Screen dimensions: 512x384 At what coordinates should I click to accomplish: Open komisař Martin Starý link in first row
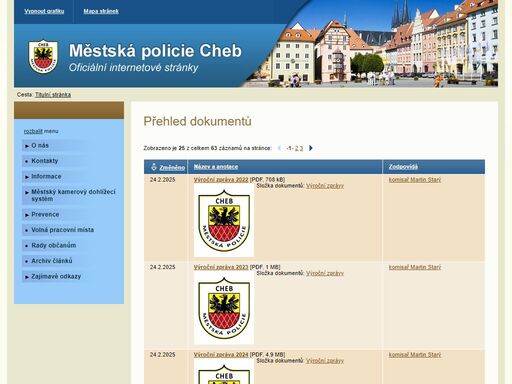point(415,180)
